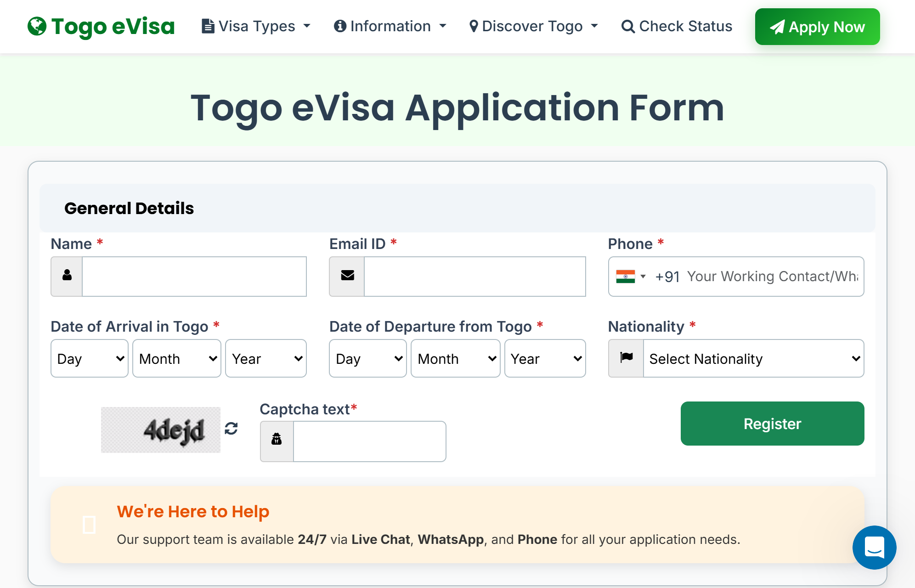Open the India flag country code selector

click(630, 277)
